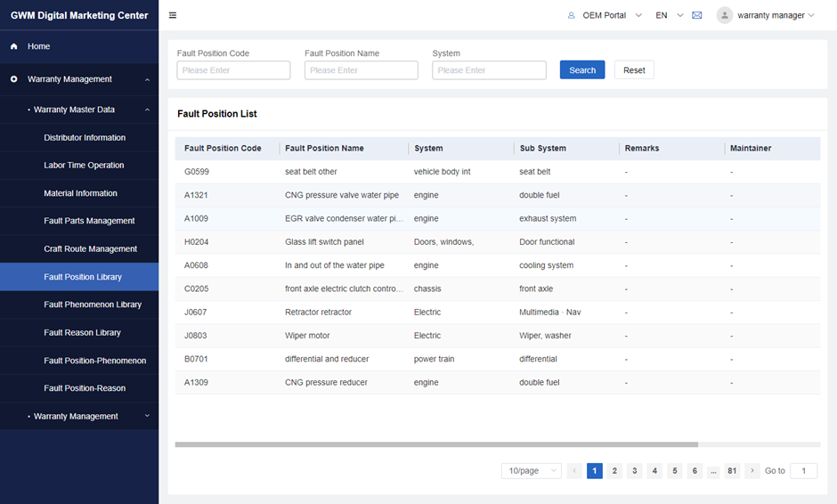Jump to last page 81

[732, 470]
